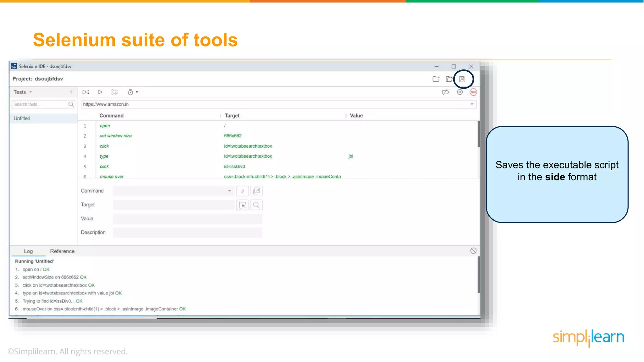The height and width of the screenshot is (362, 644).
Task: Click the open new window configuration icon
Action: pyautogui.click(x=257, y=191)
